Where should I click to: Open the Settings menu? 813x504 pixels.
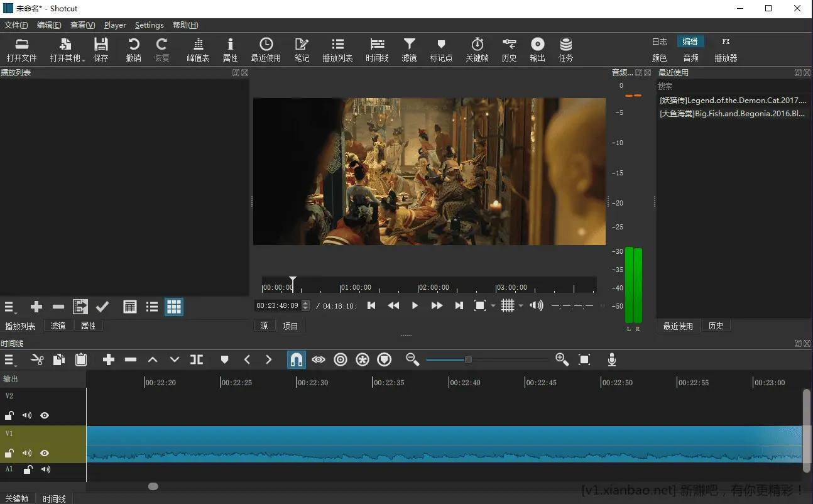point(149,25)
